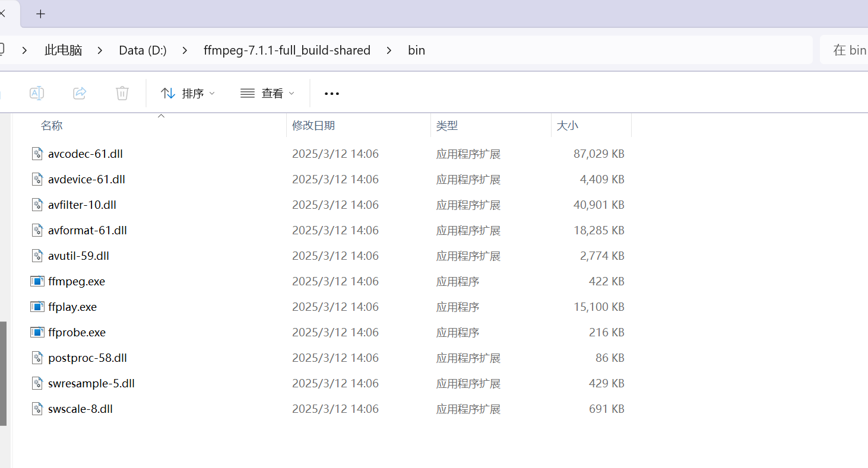Viewport: 868px width, 468px height.
Task: Click the delete trash icon in the toolbar
Action: point(122,93)
